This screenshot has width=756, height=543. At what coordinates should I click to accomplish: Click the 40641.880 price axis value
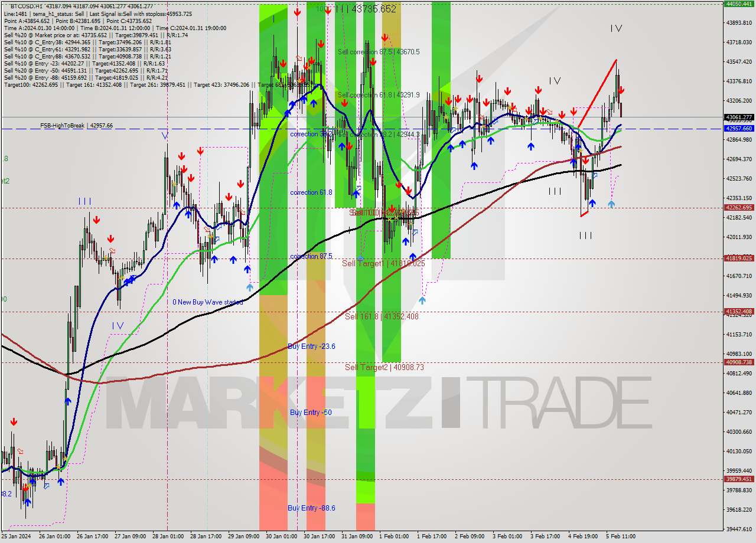point(739,392)
